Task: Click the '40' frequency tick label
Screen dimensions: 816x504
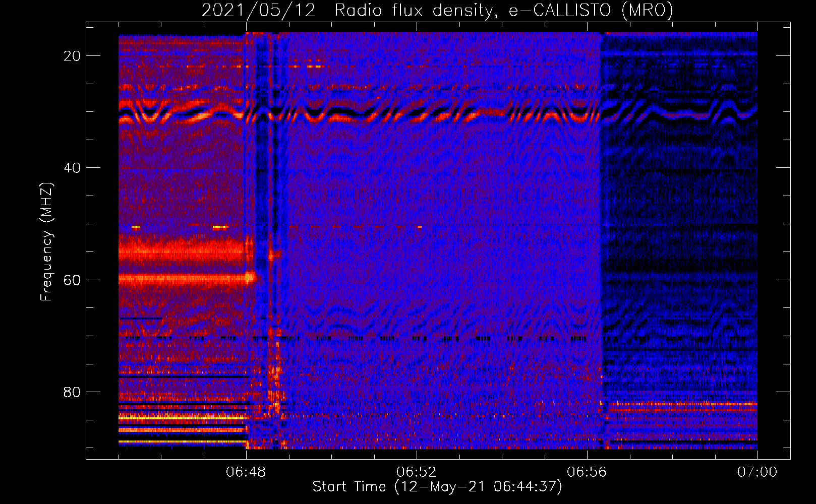Action: click(x=73, y=168)
